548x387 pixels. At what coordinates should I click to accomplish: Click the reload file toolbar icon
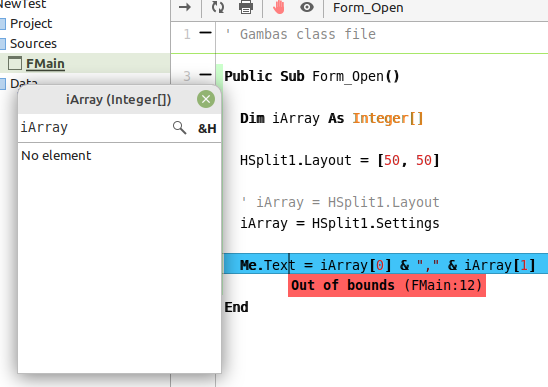point(218,7)
